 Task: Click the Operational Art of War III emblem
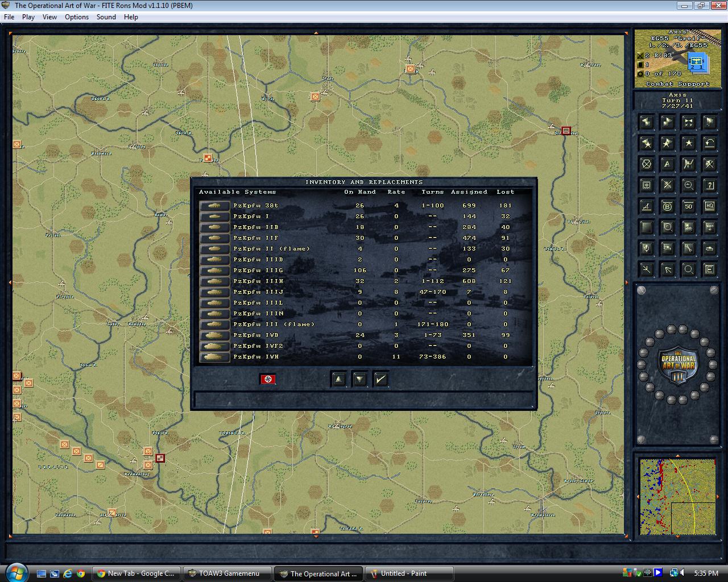tap(677, 364)
